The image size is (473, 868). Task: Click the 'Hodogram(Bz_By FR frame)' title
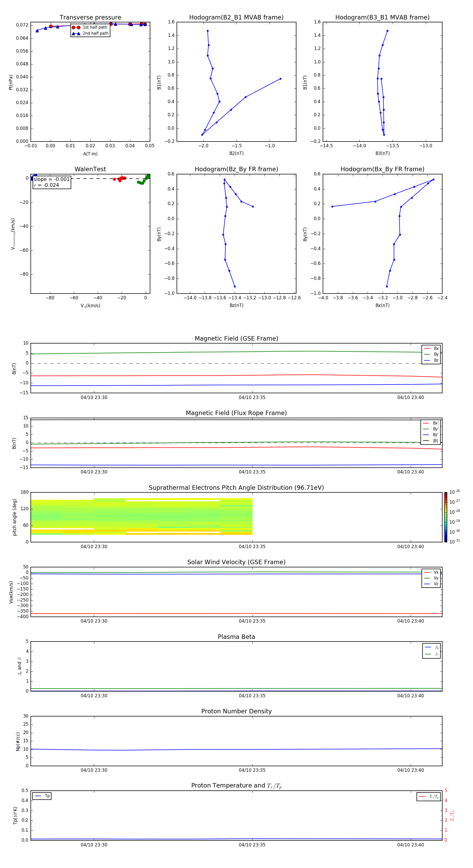(x=236, y=169)
